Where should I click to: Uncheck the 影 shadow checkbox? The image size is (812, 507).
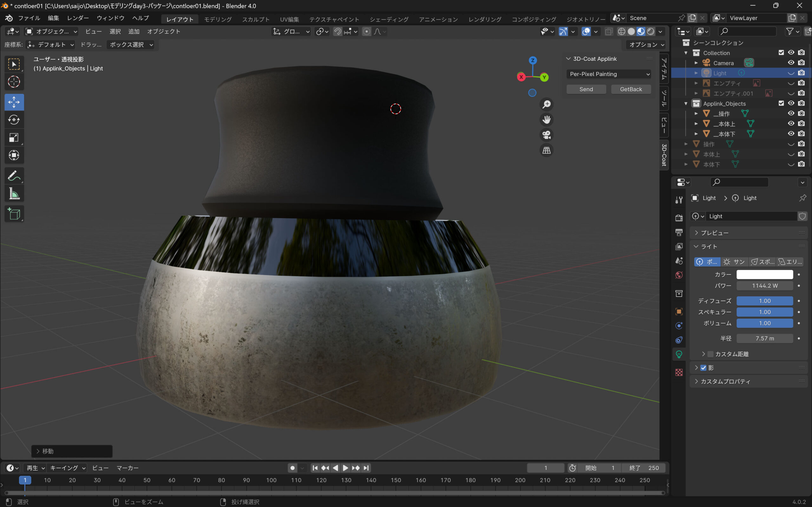click(x=704, y=368)
